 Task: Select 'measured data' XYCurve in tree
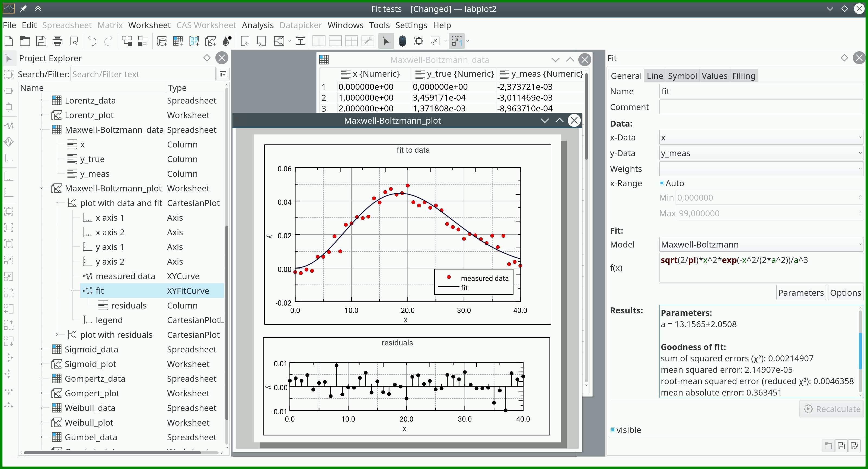[x=125, y=276]
